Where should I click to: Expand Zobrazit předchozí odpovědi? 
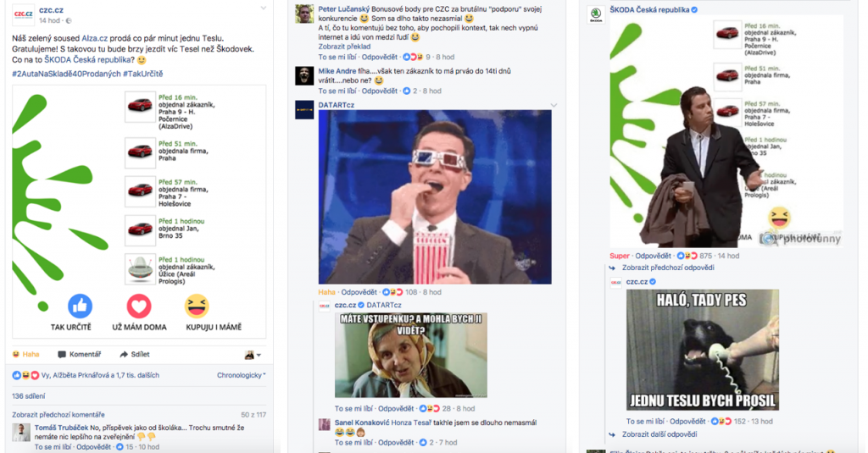pyautogui.click(x=668, y=268)
